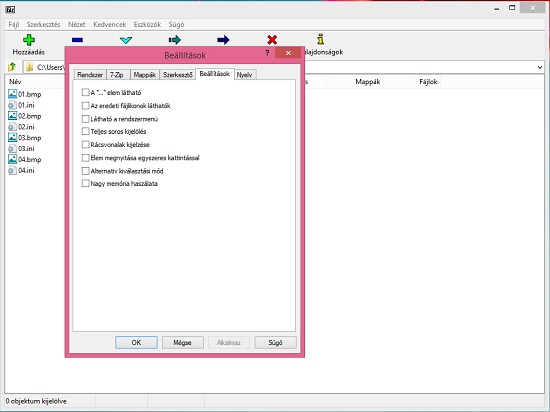This screenshot has width=550, height=412.
Task: Click the folder icon in the address bar
Action: pyautogui.click(x=29, y=67)
